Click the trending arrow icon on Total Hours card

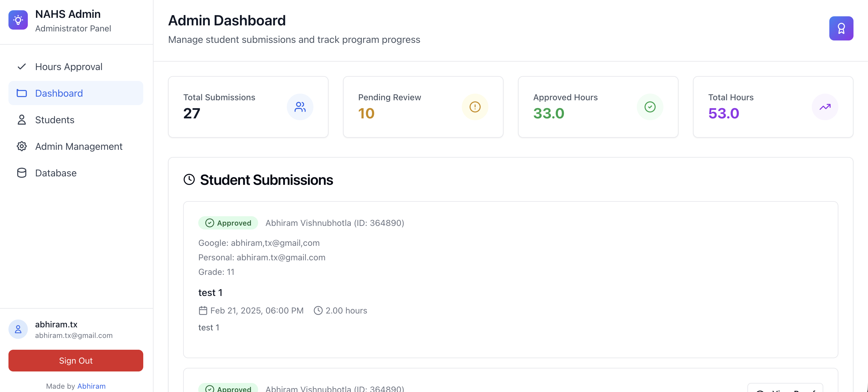coord(825,107)
